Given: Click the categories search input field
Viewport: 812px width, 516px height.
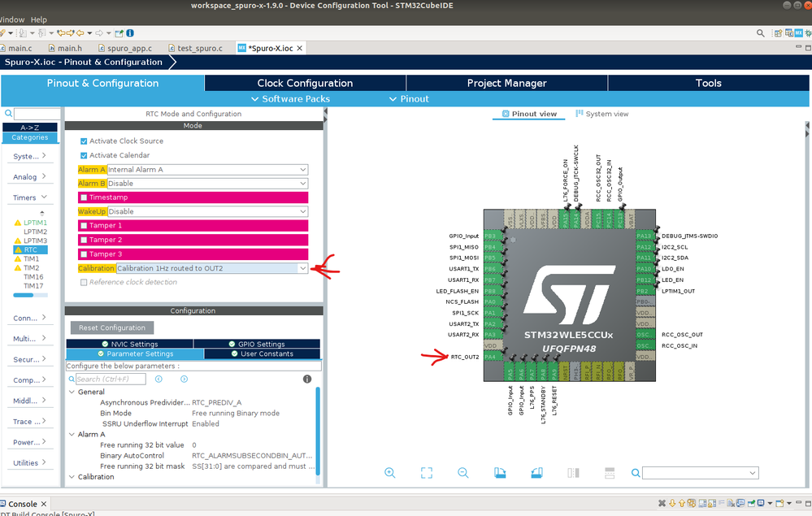Looking at the screenshot, I should (37, 113).
